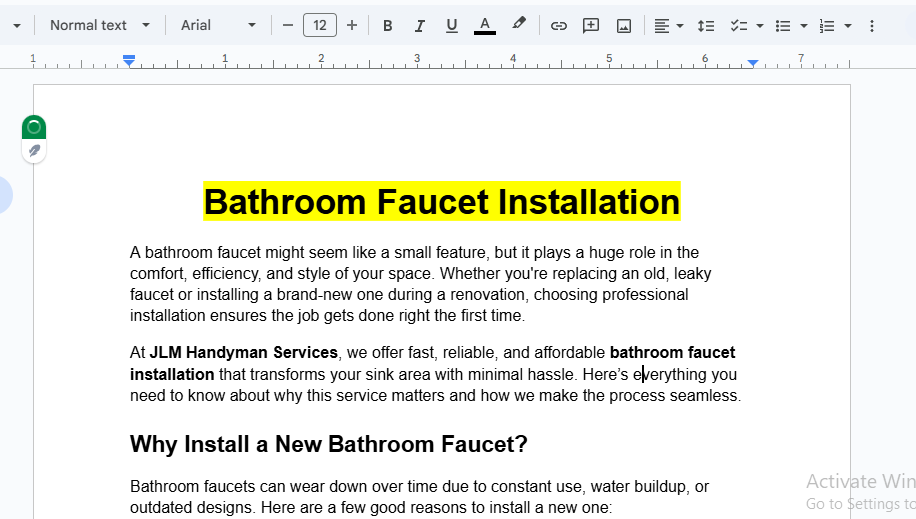Click the text align icon
This screenshot has height=519, width=916.
point(661,26)
